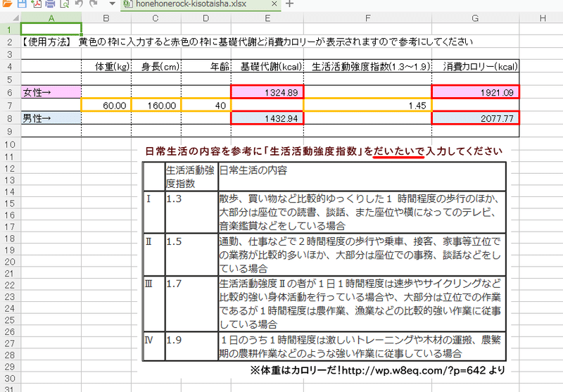Save the workbook using the floppy icon
Screen dimensions: 563x392
(x=22, y=4)
